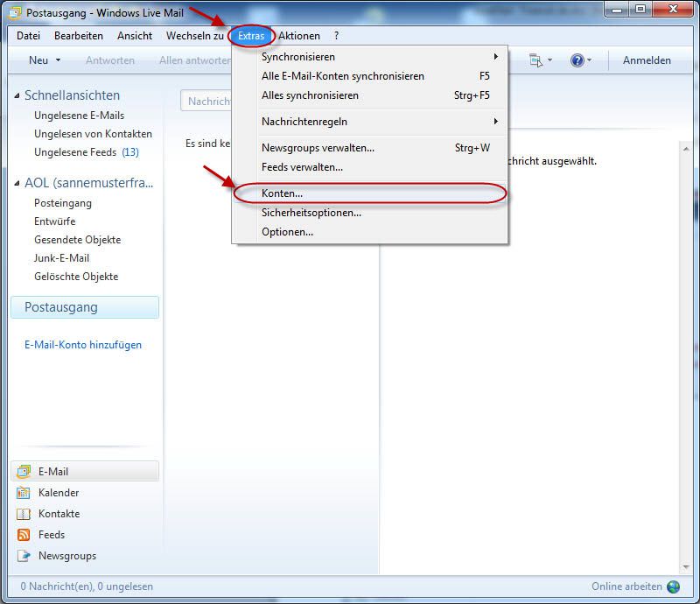This screenshot has width=700, height=604.
Task: Click the Kontakte address book icon
Action: point(24,514)
